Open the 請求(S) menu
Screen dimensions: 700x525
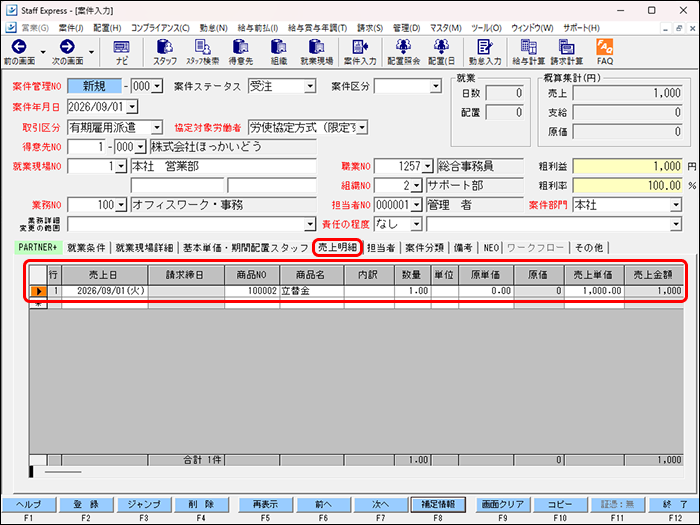coord(370,28)
